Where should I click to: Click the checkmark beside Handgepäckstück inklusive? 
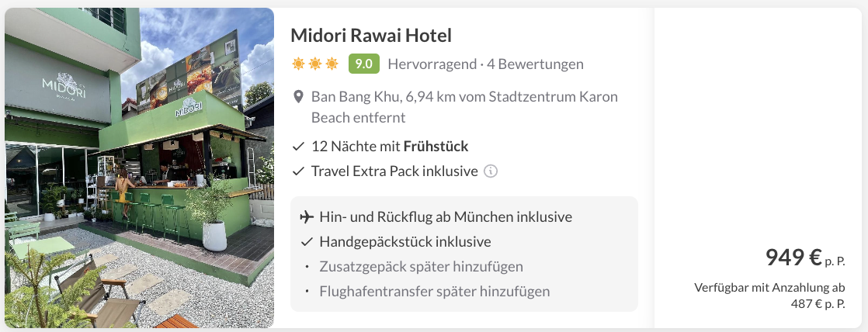click(307, 242)
